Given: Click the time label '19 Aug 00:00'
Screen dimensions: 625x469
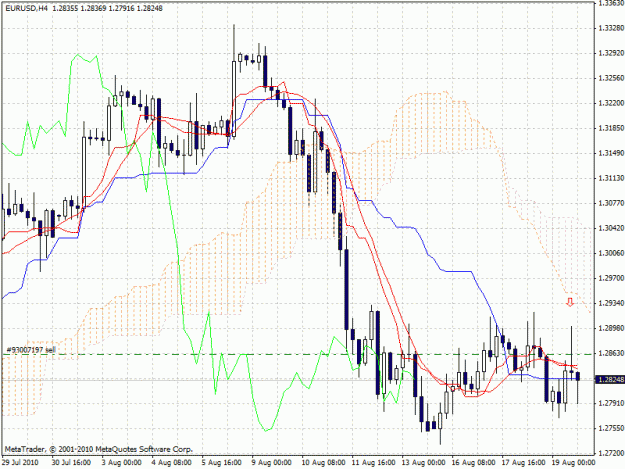Looking at the screenshot, I should (574, 463).
